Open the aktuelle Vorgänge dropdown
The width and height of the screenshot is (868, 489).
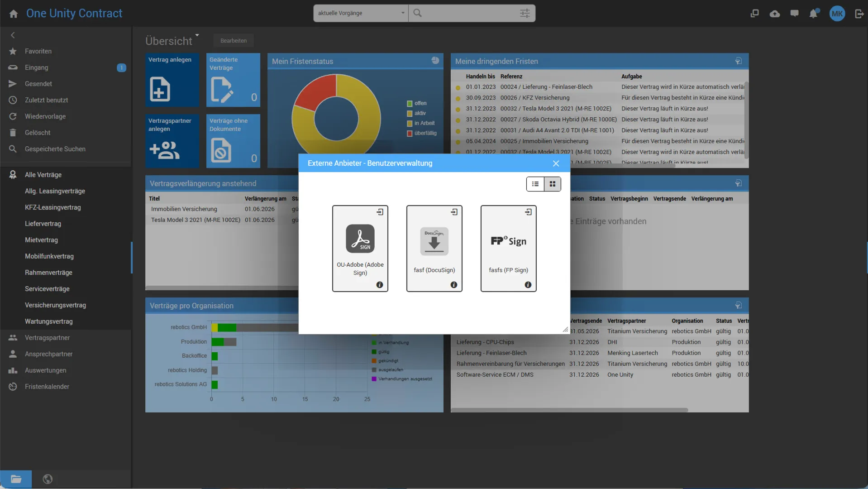click(x=361, y=13)
